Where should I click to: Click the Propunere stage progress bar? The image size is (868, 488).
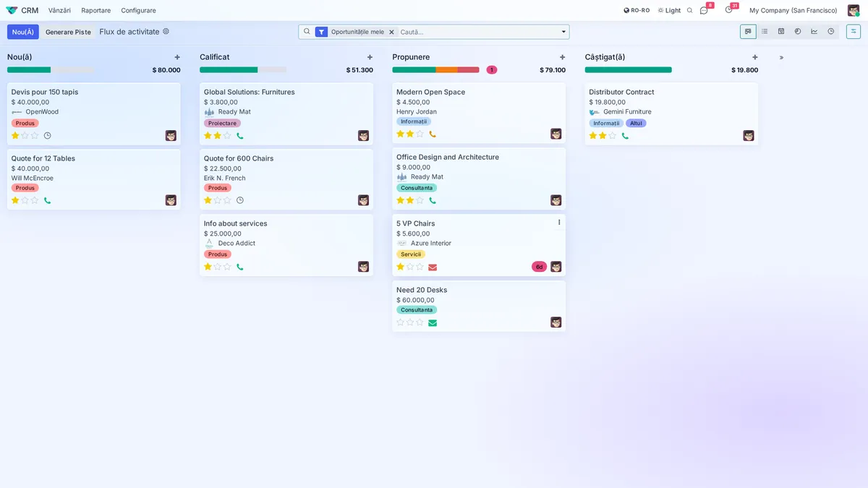pyautogui.click(x=435, y=69)
